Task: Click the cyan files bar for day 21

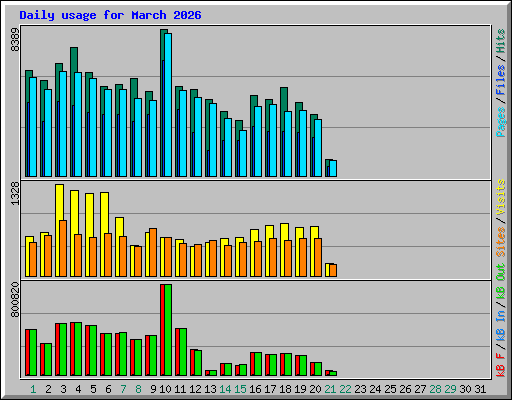Action: point(333,169)
